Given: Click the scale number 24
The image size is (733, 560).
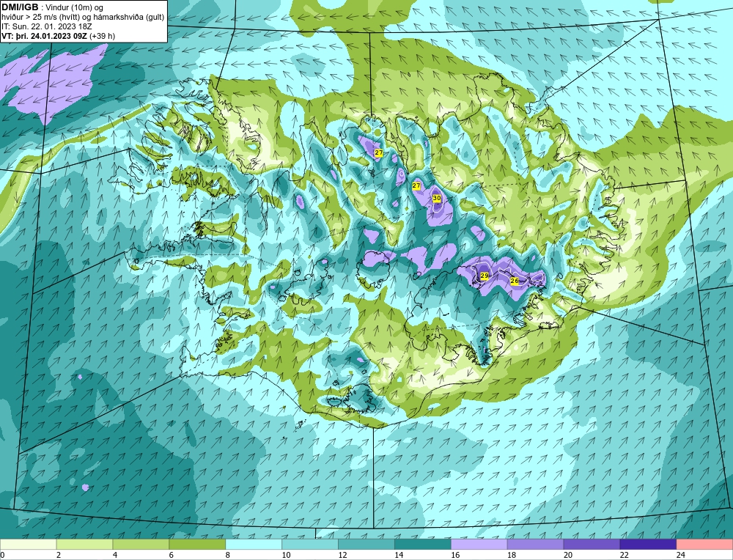Looking at the screenshot, I should [681, 556].
